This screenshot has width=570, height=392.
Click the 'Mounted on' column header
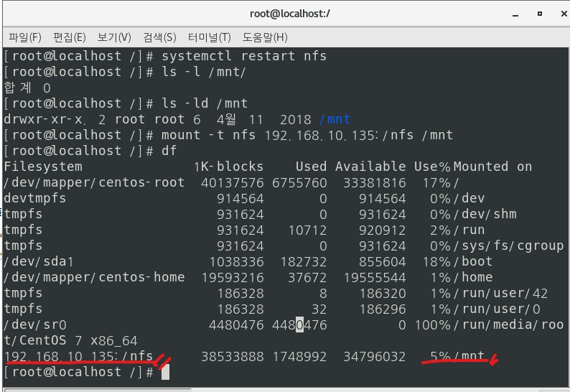pyautogui.click(x=492, y=167)
